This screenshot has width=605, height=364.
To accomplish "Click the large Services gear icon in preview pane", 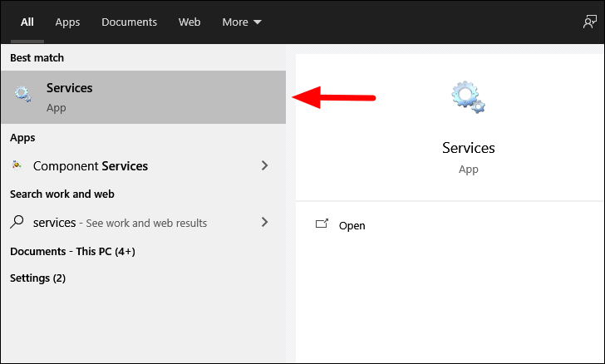I will pyautogui.click(x=468, y=97).
